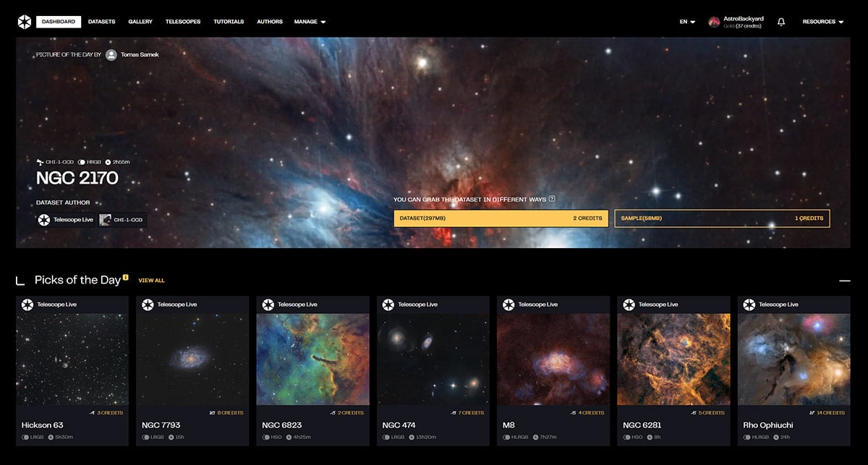Open the Resources dropdown menu

click(x=823, y=22)
